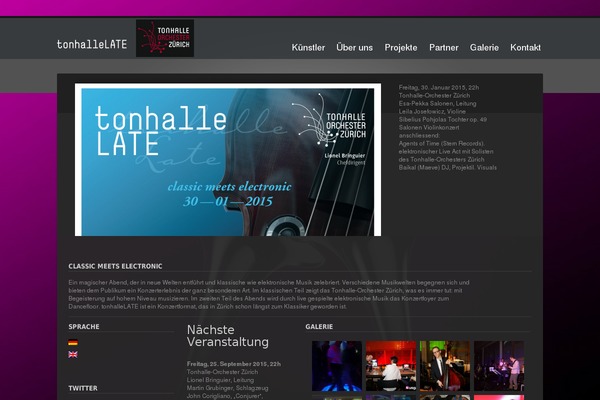The height and width of the screenshot is (400, 600).
Task: Click 'Agents of Time (Stem Records)' line
Action: [442, 144]
